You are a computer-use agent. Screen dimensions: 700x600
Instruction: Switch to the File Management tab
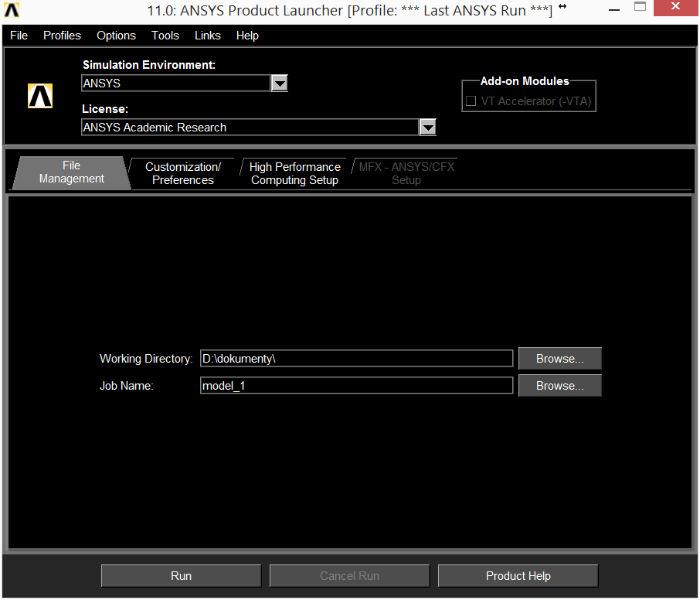click(x=71, y=172)
